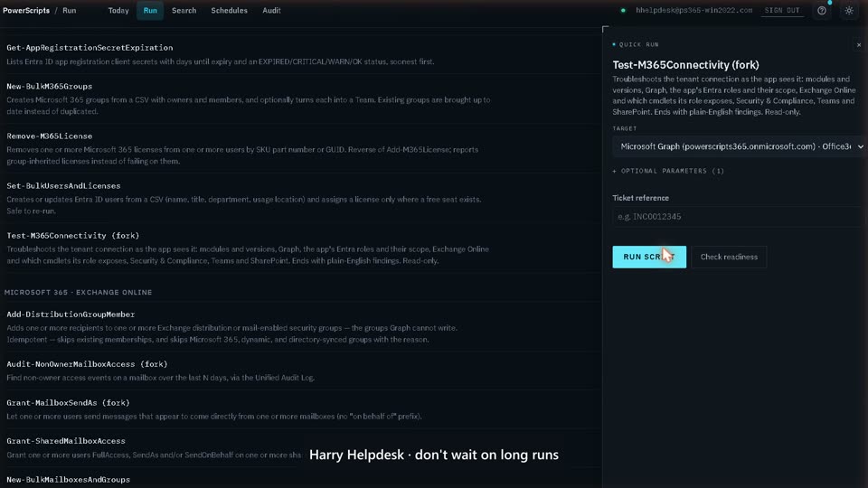
Task: Focus the Ticket reference input field
Action: coord(738,217)
